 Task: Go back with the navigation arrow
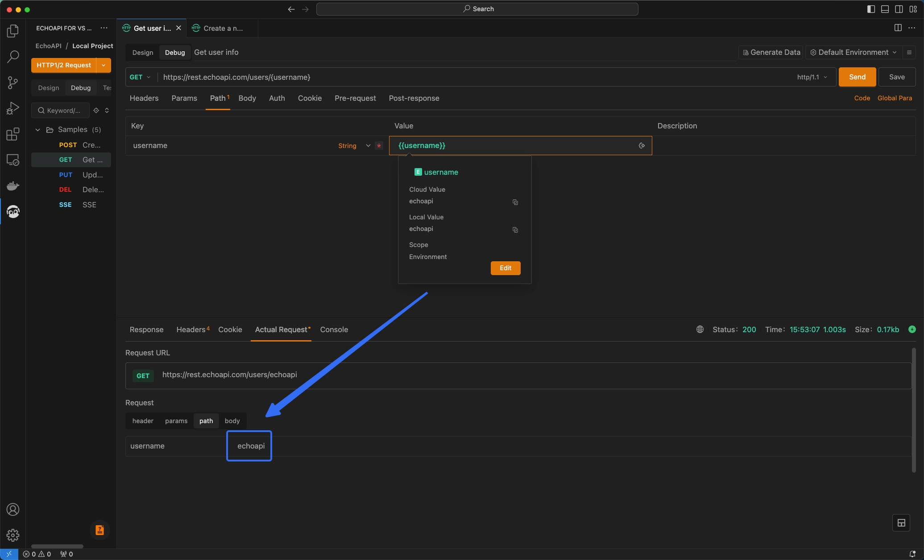click(291, 9)
